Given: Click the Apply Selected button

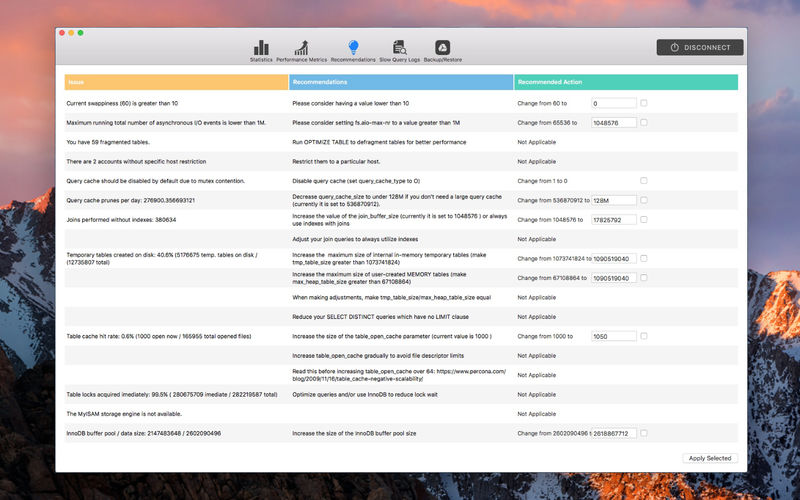Looking at the screenshot, I should click(711, 458).
